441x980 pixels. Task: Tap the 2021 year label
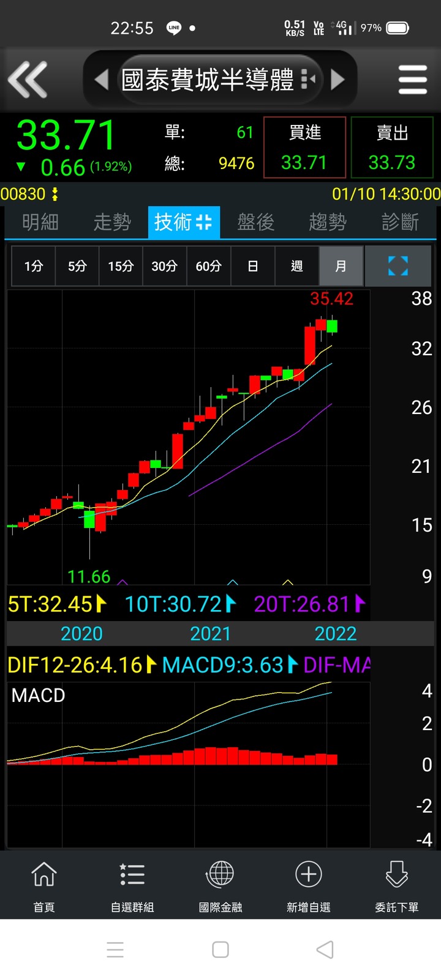210,633
